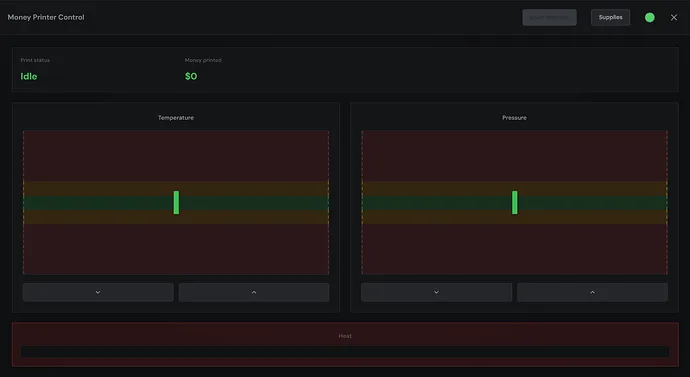Click the $0 money printed value

click(191, 76)
